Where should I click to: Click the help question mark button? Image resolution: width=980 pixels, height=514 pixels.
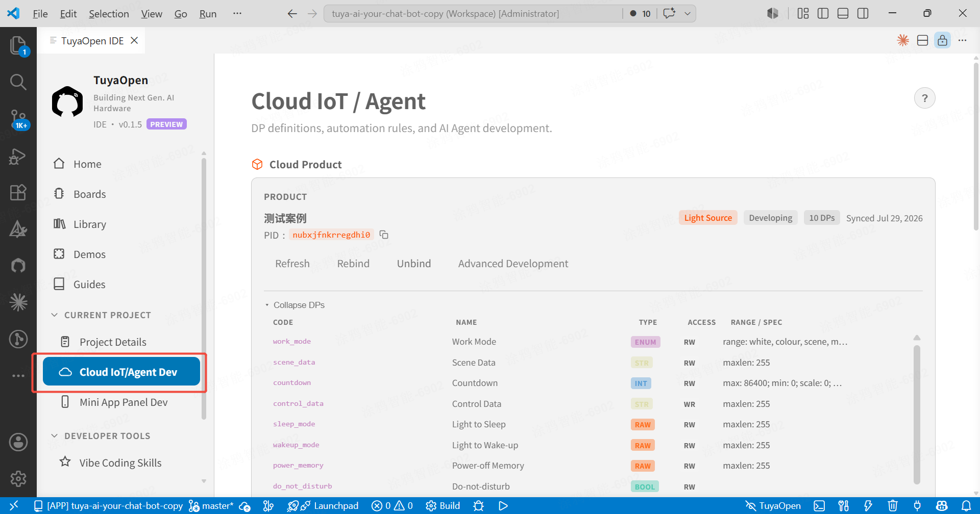[x=924, y=98]
